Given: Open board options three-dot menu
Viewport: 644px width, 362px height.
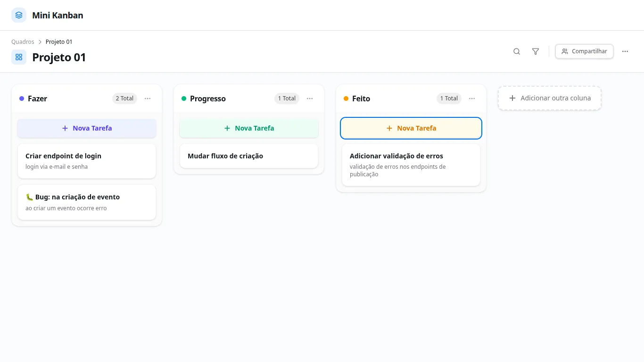Looking at the screenshot, I should (x=625, y=51).
